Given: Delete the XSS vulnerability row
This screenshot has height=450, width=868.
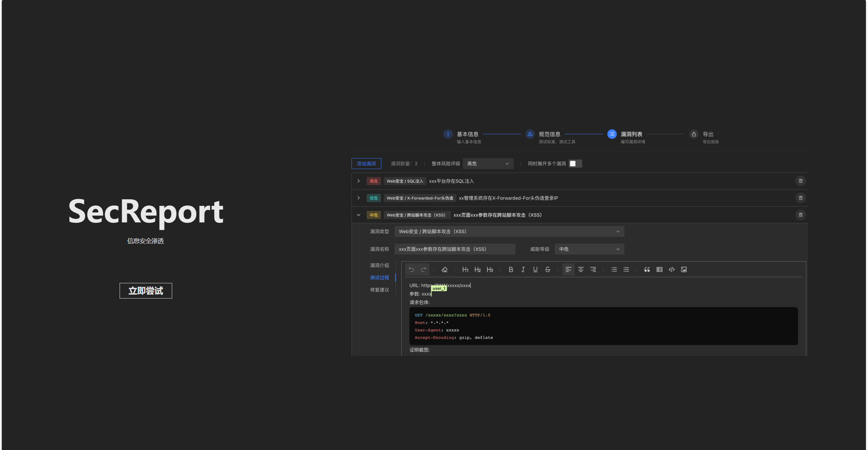Looking at the screenshot, I should [801, 215].
